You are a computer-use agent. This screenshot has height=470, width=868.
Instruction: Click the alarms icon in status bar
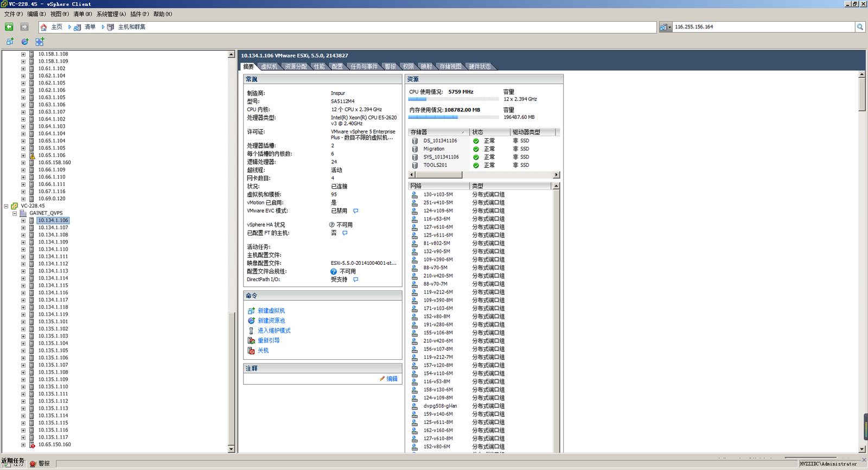tap(33, 463)
